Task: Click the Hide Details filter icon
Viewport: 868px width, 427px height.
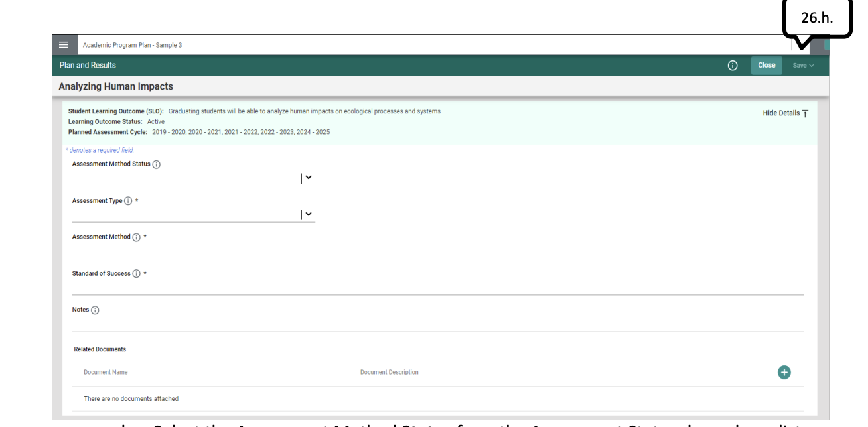Action: pos(805,113)
